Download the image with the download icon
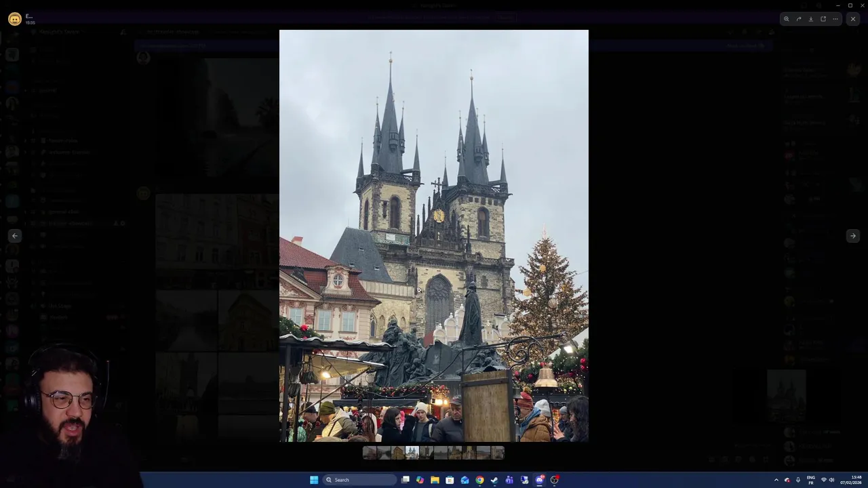The image size is (868, 488). [x=811, y=19]
